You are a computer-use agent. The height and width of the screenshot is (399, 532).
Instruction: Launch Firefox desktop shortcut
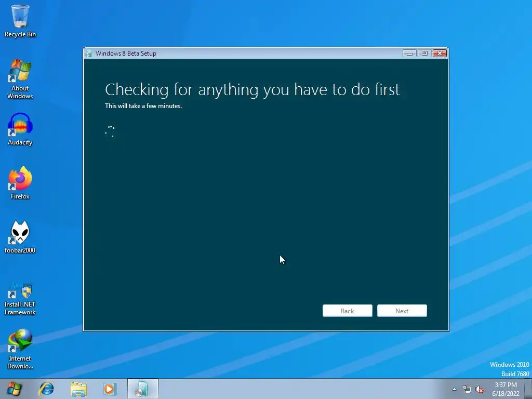(x=20, y=183)
